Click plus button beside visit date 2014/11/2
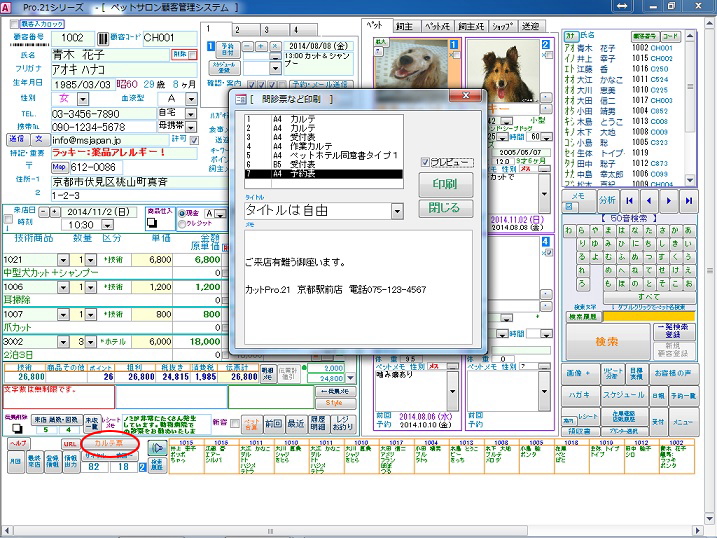Image resolution: width=717 pixels, height=538 pixels. point(54,212)
